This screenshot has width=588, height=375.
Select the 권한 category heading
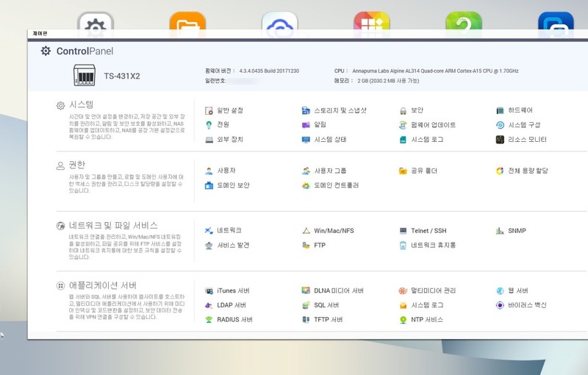coord(77,165)
